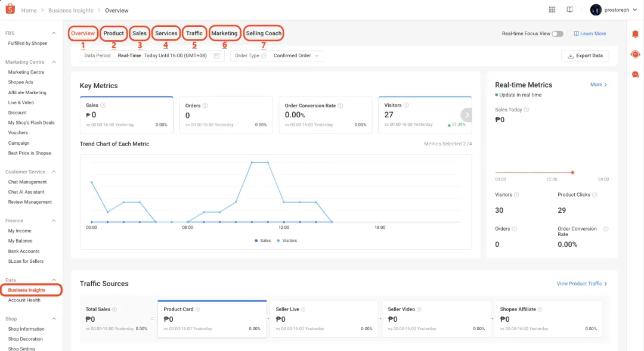The image size is (644, 351).
Task: Click info icon next to Seller Live
Action: [x=303, y=309]
